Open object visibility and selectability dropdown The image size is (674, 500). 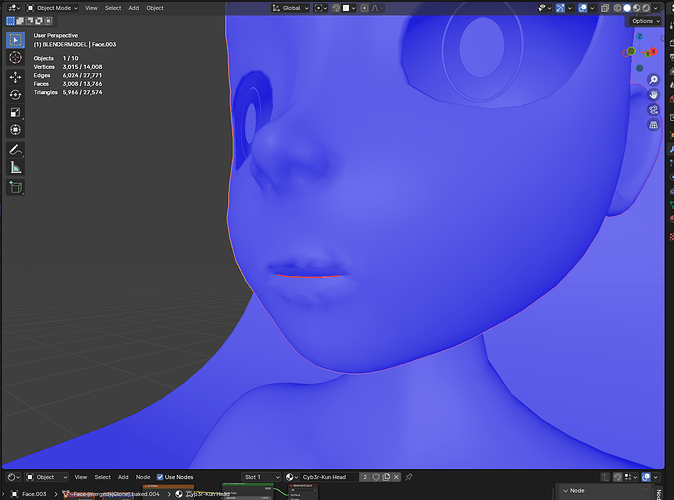[x=545, y=8]
